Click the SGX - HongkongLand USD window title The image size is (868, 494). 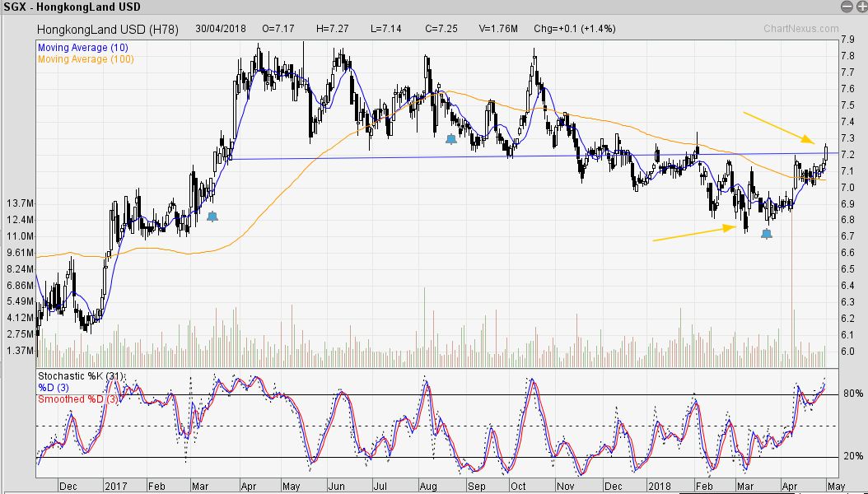pyautogui.click(x=72, y=7)
